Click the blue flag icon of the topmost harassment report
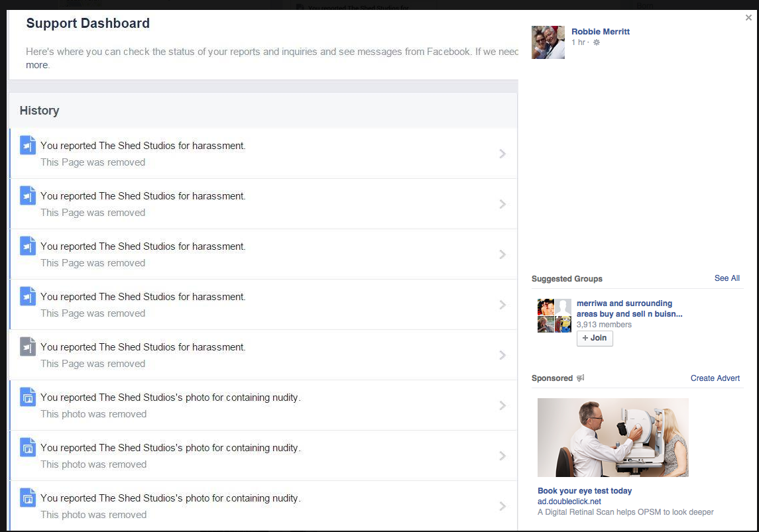 coord(28,145)
